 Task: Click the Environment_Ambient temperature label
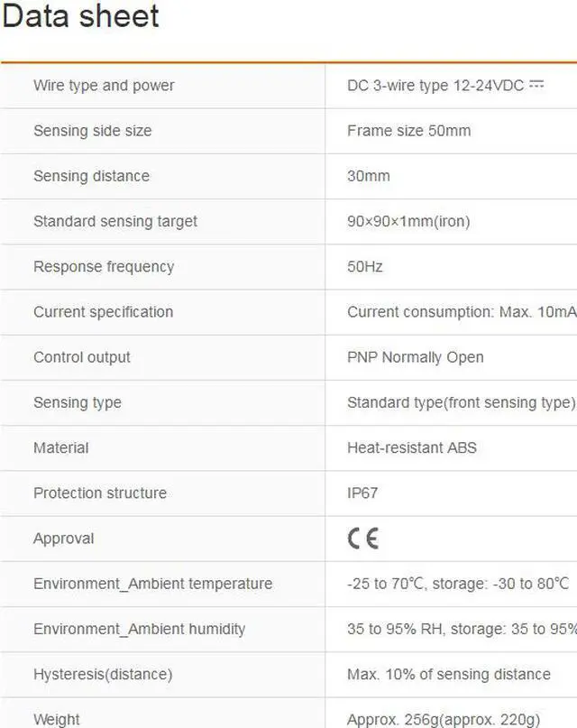[x=152, y=584]
